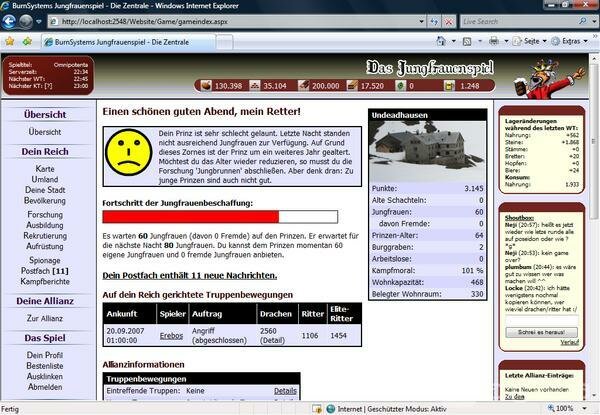Open the dragons (Detail) link
This screenshot has height=415, width=600.
click(x=272, y=340)
